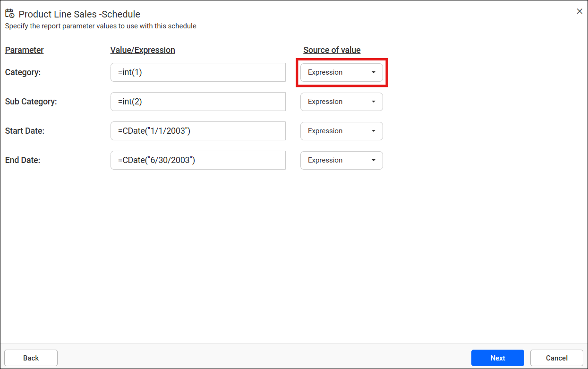The image size is (588, 369).
Task: Click the Value/Expression column header
Action: 143,50
